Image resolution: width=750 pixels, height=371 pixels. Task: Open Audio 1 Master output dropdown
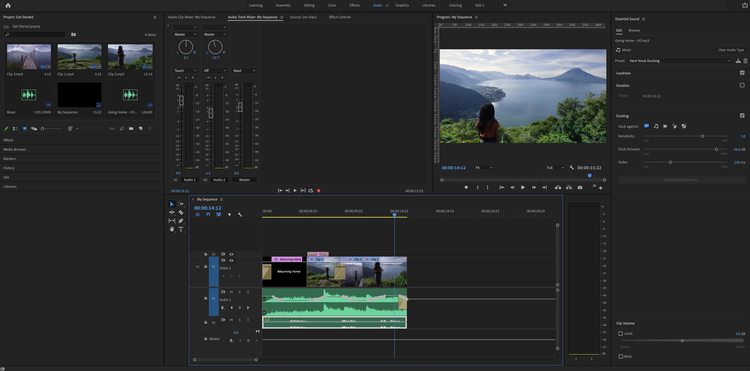pos(185,34)
